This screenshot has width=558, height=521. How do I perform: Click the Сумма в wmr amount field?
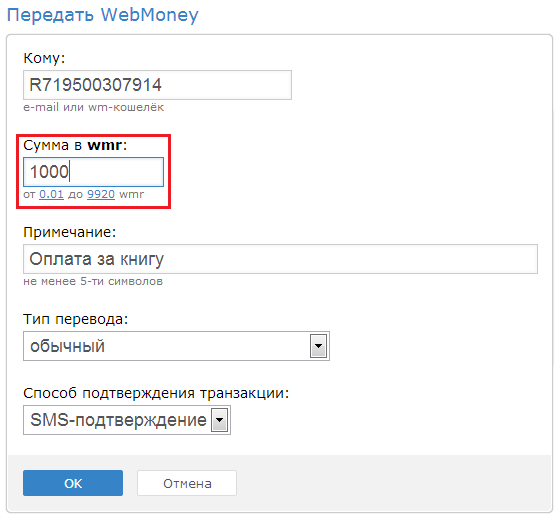coord(93,172)
